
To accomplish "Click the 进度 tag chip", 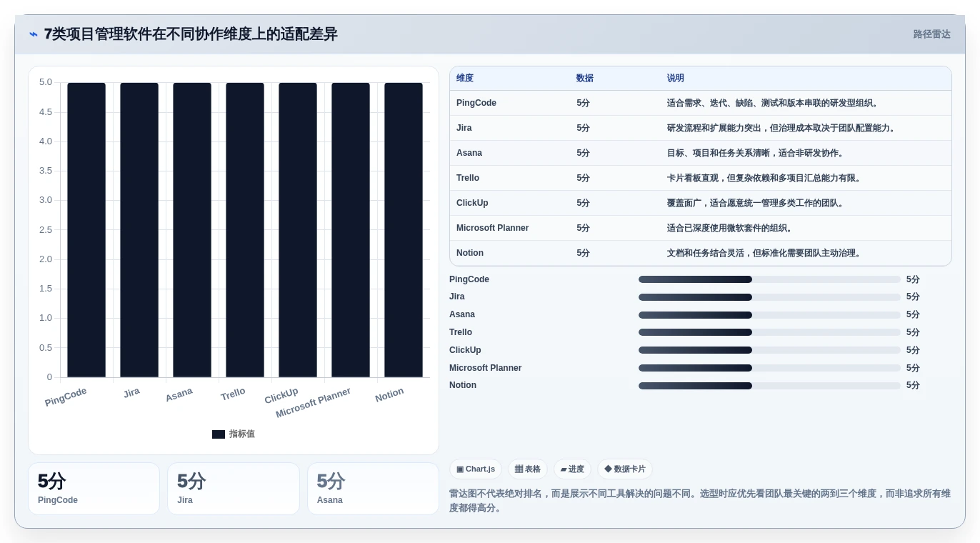I will (572, 469).
